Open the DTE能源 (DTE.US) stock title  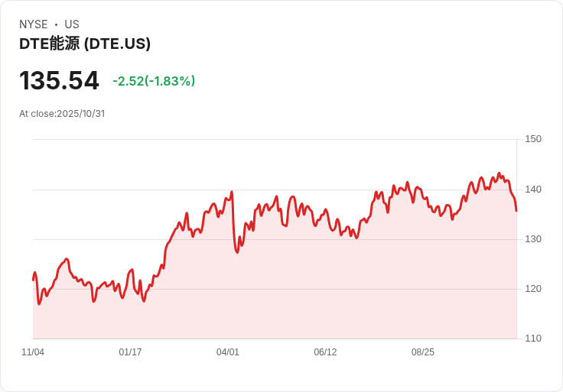(85, 44)
